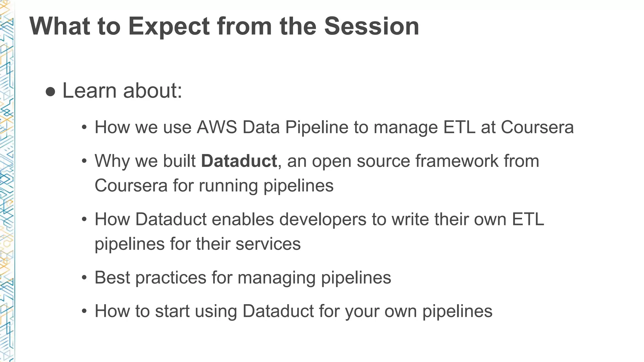Click the small bullet before "How we use AWS"

click(x=84, y=128)
